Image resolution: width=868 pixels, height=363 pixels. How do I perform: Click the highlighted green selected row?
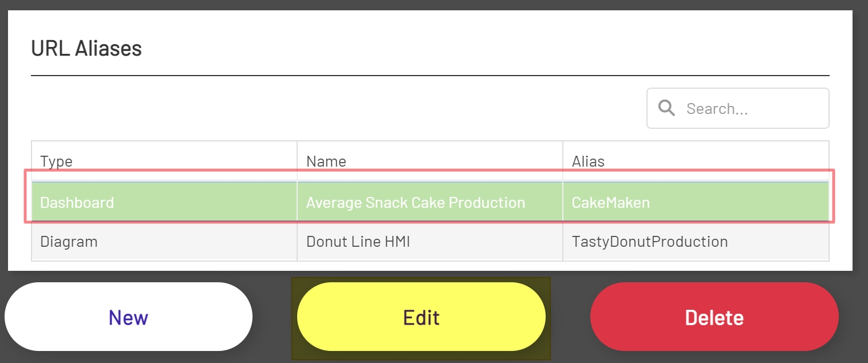coord(429,202)
